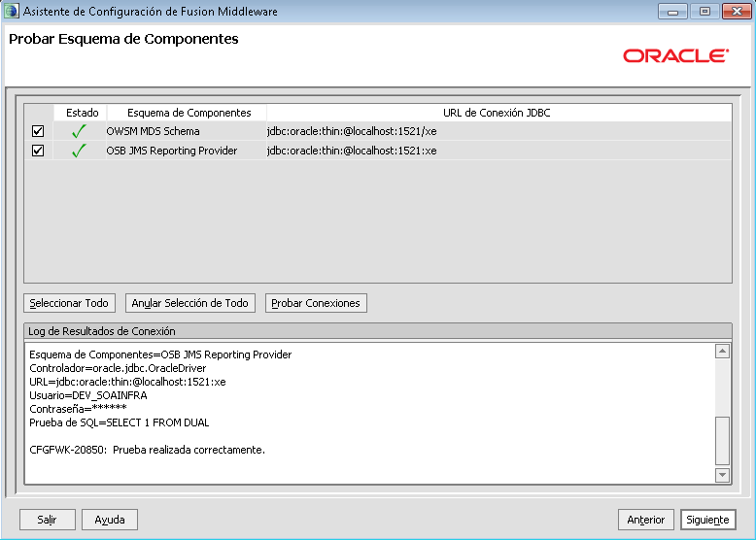Maximize the configuration wizard window
The image size is (756, 540).
tap(704, 11)
